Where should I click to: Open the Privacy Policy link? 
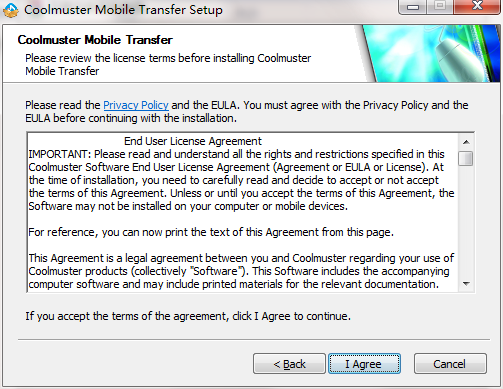(136, 105)
